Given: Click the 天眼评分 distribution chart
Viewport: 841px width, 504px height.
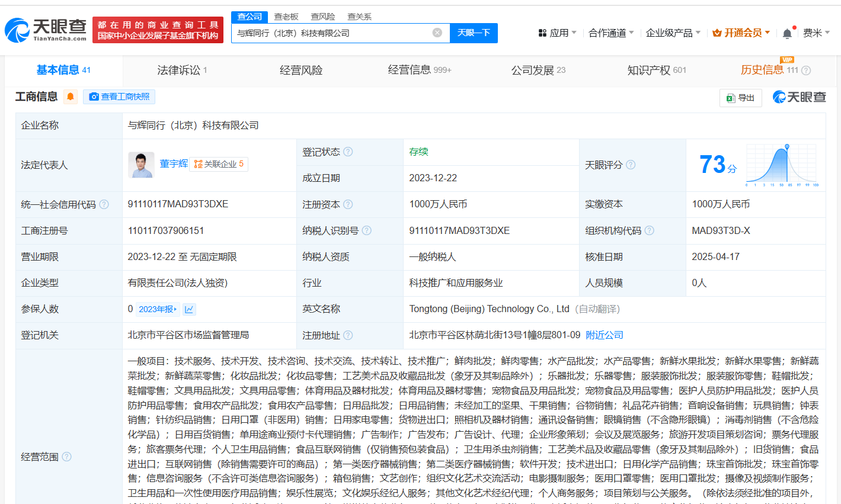Looking at the screenshot, I should 782,165.
